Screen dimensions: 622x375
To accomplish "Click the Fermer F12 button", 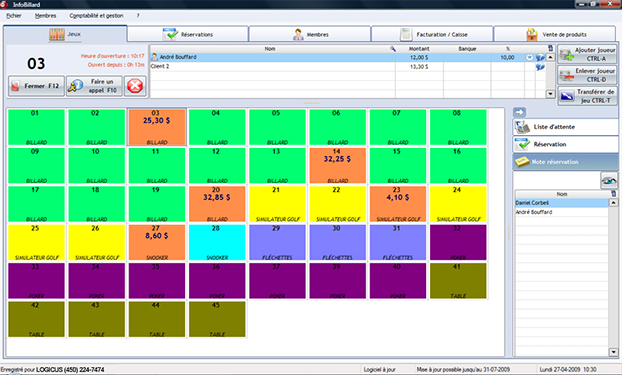I will click(36, 86).
